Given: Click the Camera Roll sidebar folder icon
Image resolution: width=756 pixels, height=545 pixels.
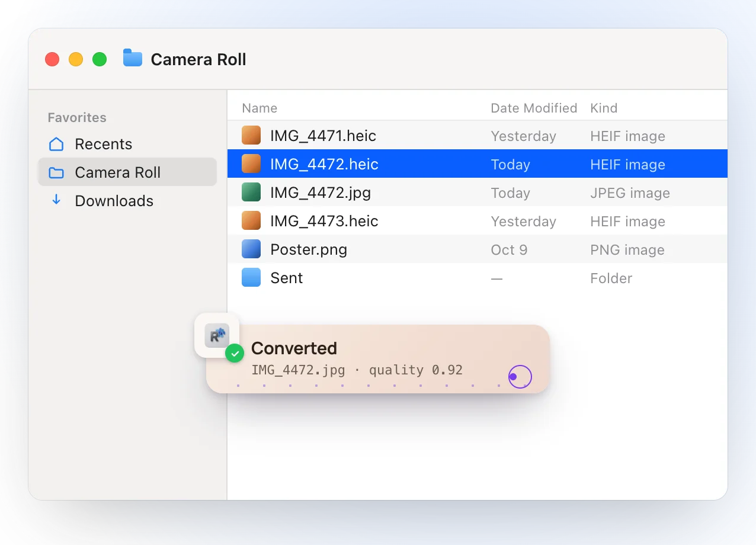Looking at the screenshot, I should 56,172.
